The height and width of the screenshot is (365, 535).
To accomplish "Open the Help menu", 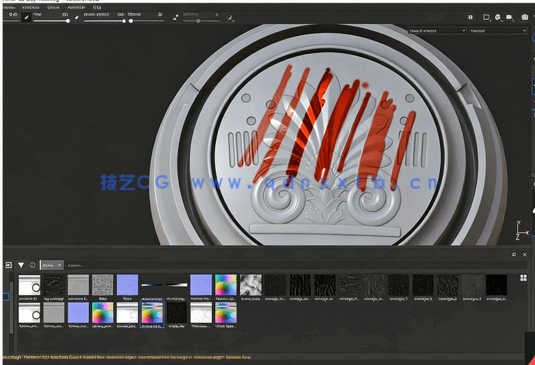I will 97,7.
